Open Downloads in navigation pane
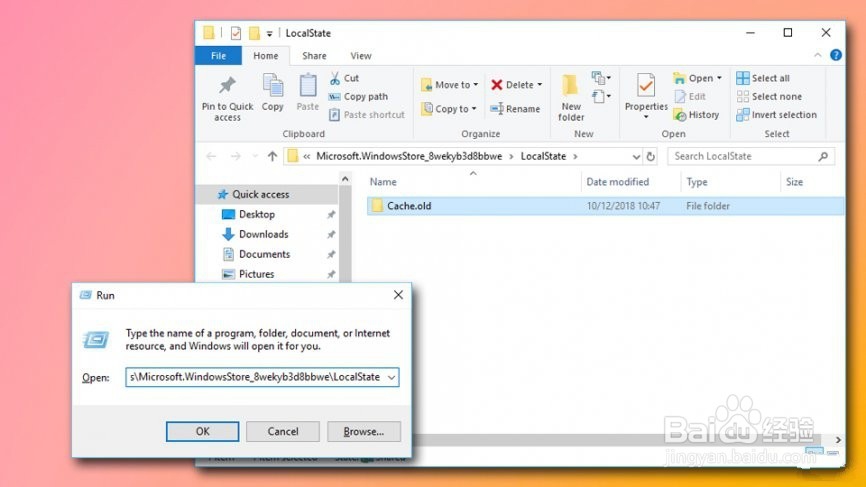 coord(263,234)
